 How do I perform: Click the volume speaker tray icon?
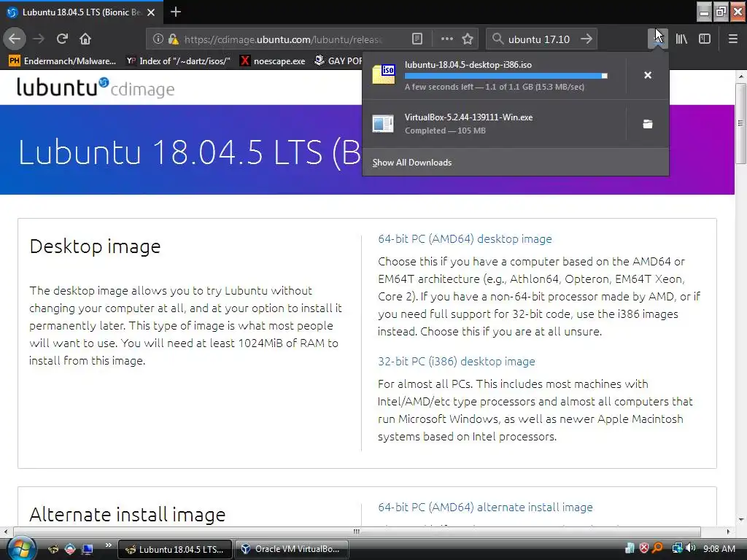(x=690, y=548)
